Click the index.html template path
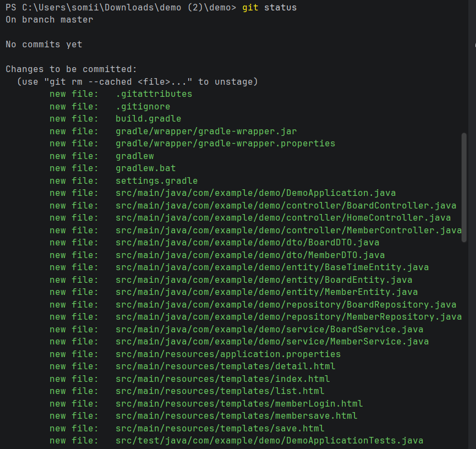Viewport: 476px width, 449px height. [222, 379]
